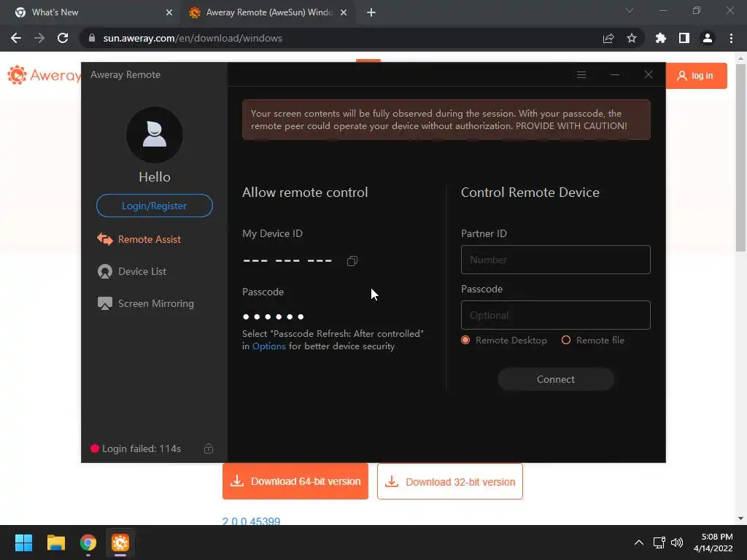Screen dimensions: 747x560
Task: Open the Chrome tab search chevron
Action: click(x=630, y=10)
